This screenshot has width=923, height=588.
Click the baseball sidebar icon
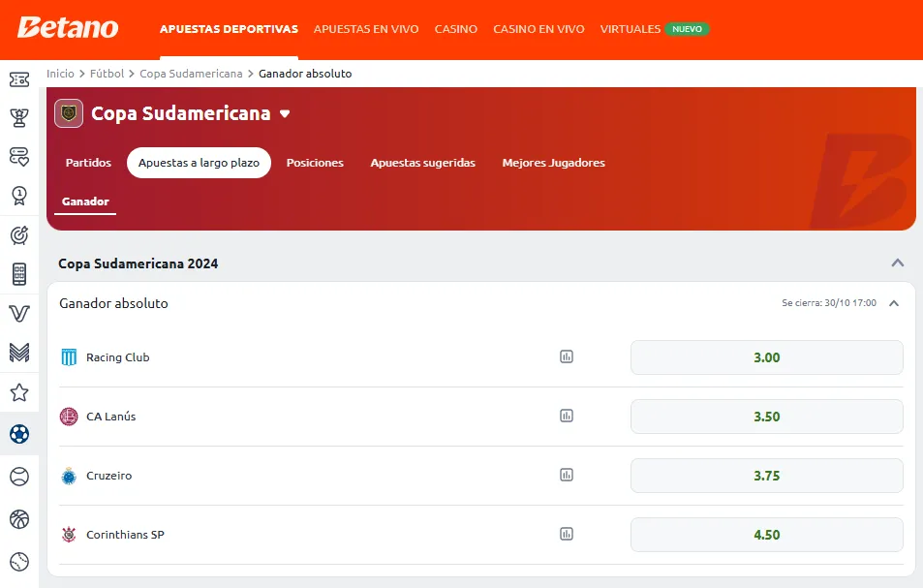[x=18, y=562]
